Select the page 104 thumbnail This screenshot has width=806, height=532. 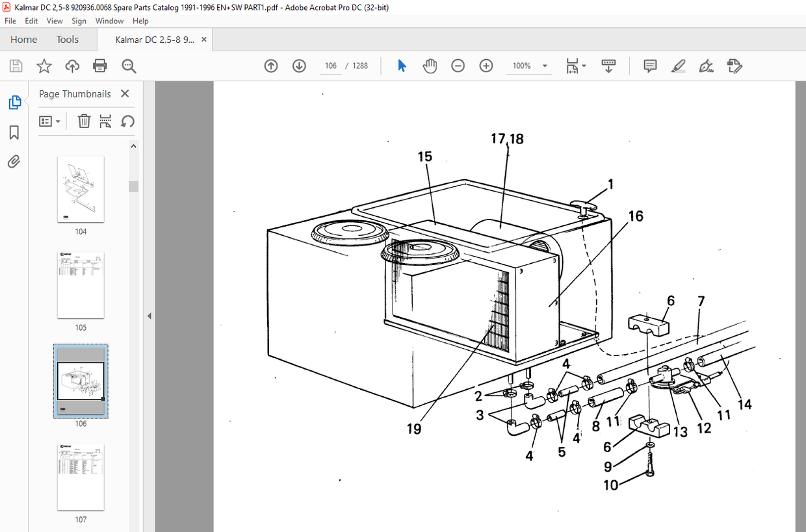81,189
